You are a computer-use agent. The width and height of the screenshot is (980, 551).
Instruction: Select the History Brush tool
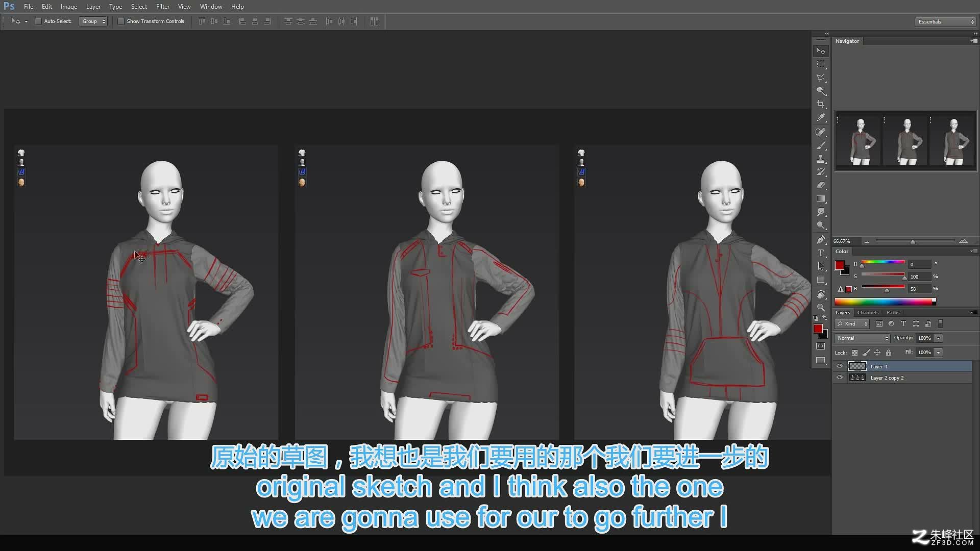pyautogui.click(x=821, y=172)
